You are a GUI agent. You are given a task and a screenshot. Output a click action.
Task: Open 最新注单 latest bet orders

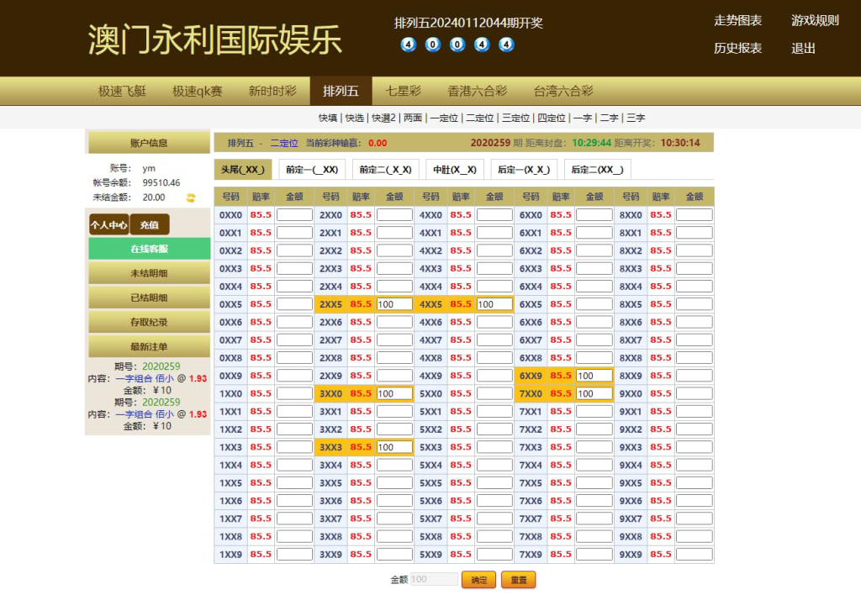pyautogui.click(x=148, y=345)
